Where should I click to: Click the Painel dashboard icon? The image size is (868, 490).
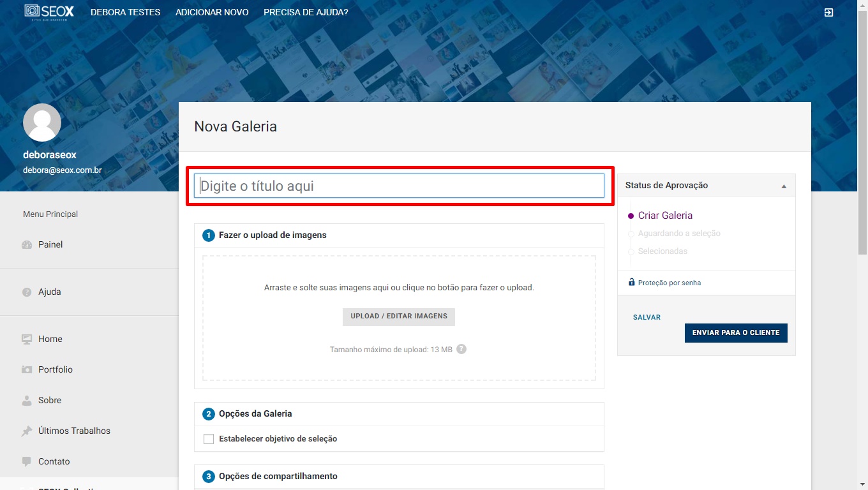click(27, 245)
